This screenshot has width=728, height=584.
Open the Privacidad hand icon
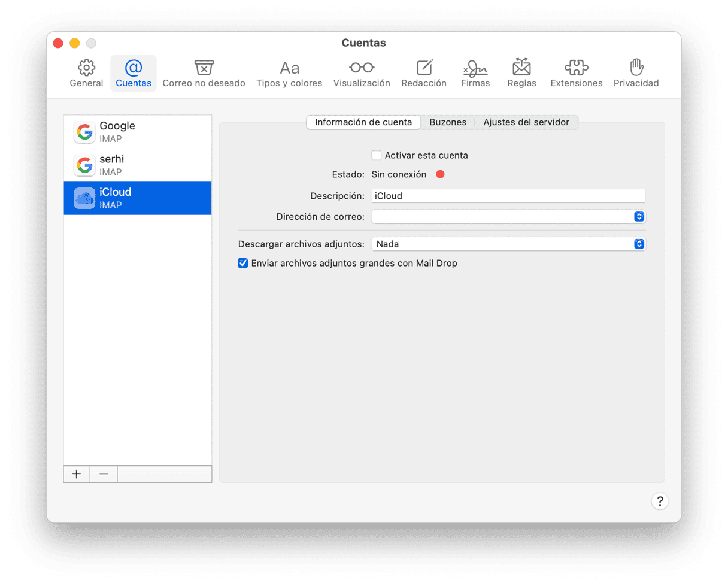[x=636, y=74]
